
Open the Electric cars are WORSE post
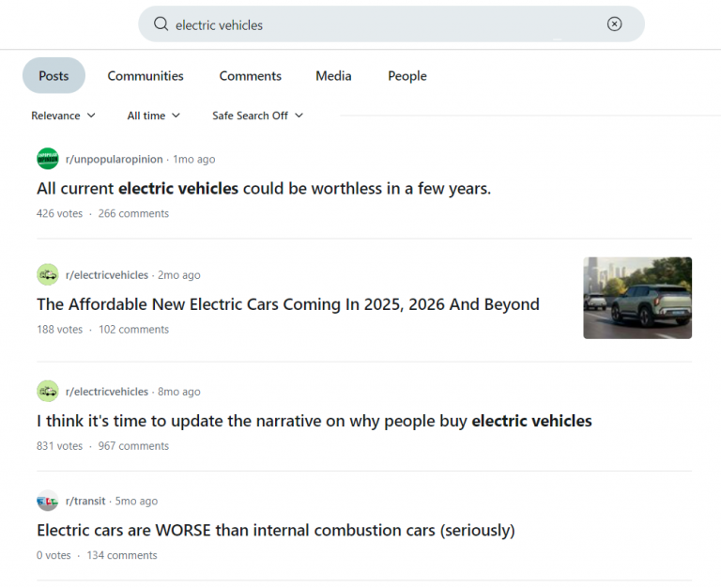point(275,531)
